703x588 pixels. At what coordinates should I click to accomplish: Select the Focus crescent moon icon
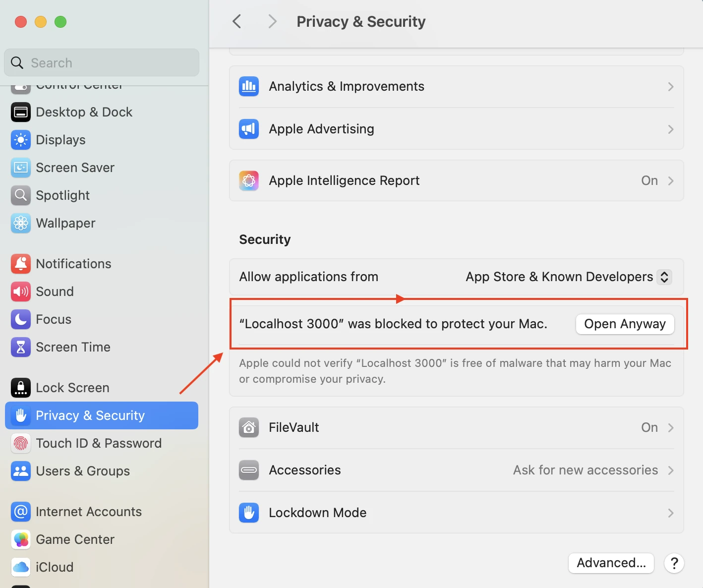(20, 319)
